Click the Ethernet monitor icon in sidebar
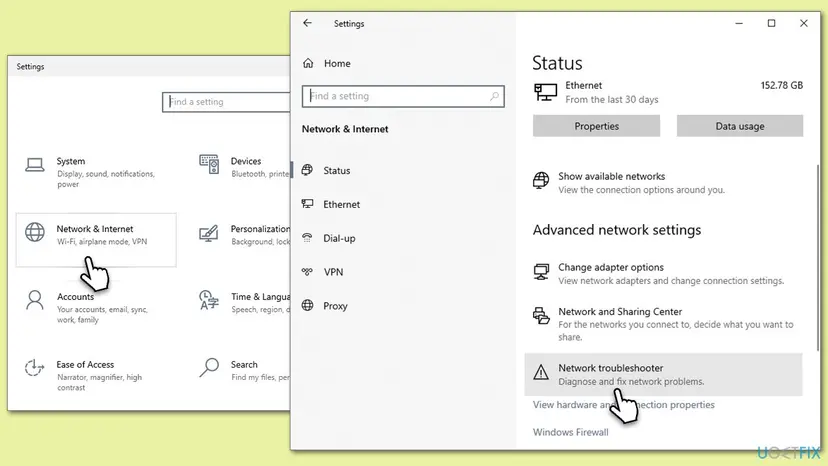The width and height of the screenshot is (828, 466). tap(307, 204)
